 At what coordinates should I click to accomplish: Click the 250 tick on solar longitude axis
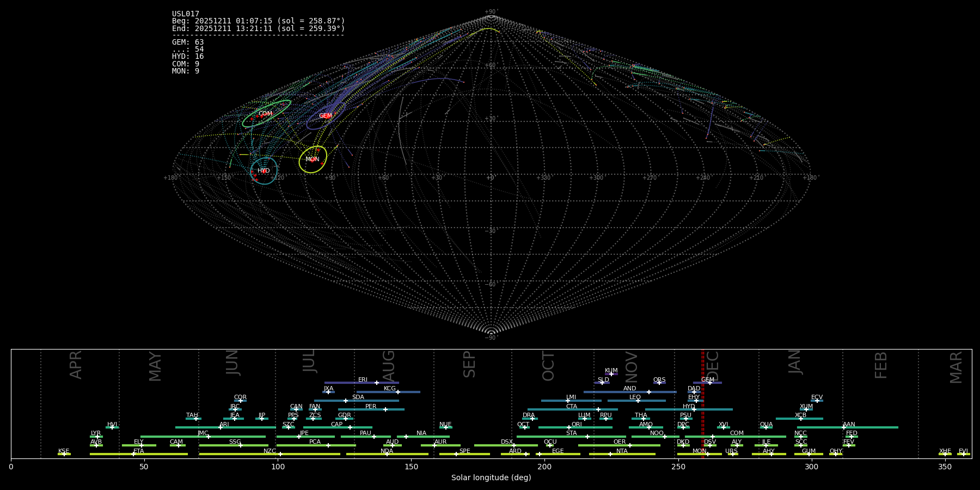(x=678, y=467)
